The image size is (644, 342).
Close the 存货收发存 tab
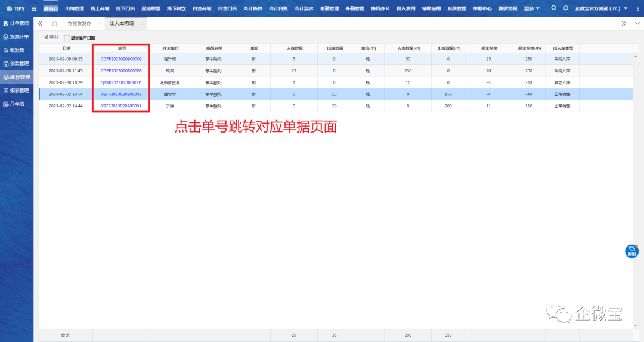(x=100, y=24)
